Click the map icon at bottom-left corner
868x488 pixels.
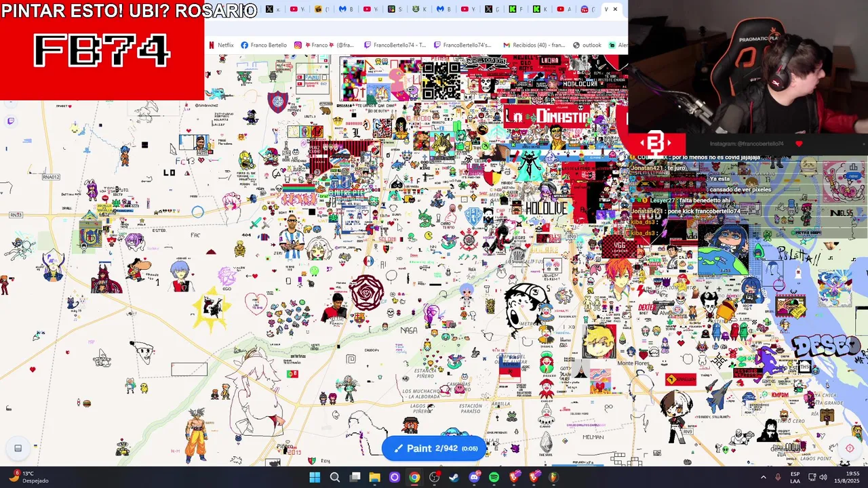(18, 448)
